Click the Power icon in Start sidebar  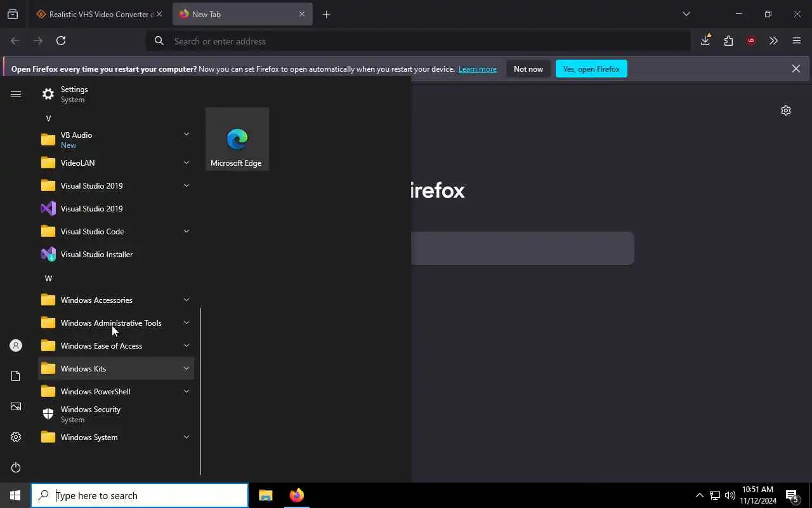coord(16,467)
